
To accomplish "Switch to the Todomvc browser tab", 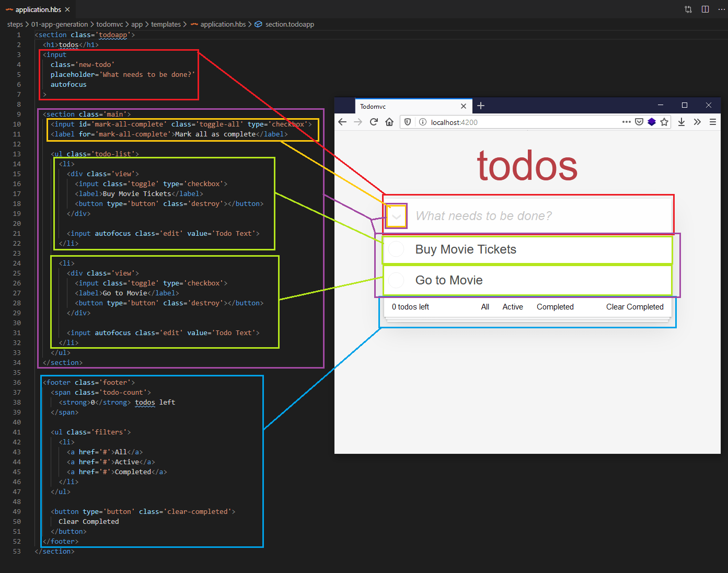I will [x=373, y=106].
